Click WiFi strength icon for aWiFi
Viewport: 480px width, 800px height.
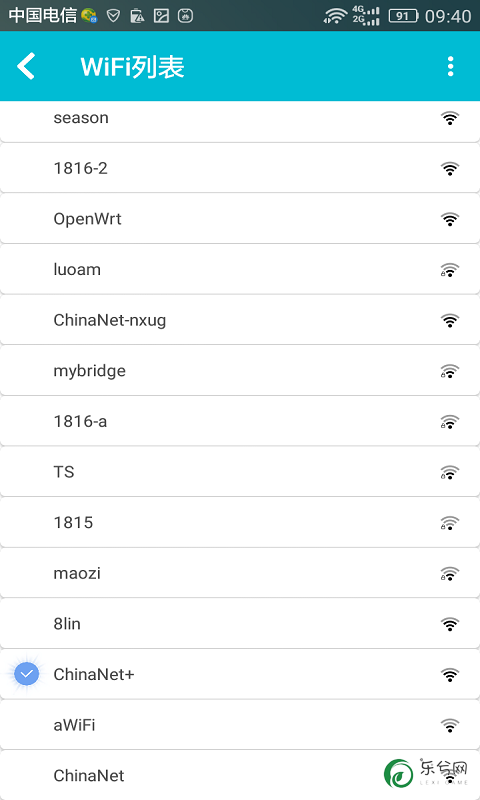click(x=449, y=725)
